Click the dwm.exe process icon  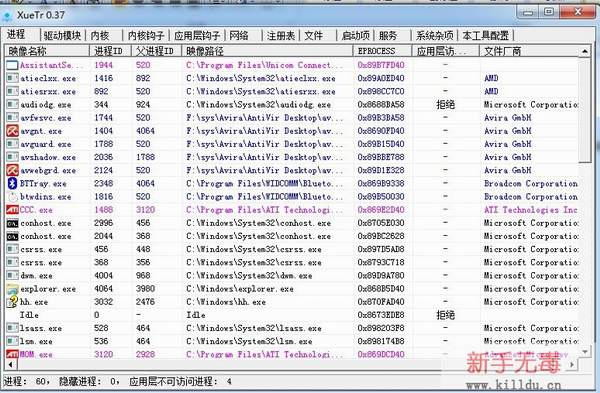pyautogui.click(x=12, y=276)
